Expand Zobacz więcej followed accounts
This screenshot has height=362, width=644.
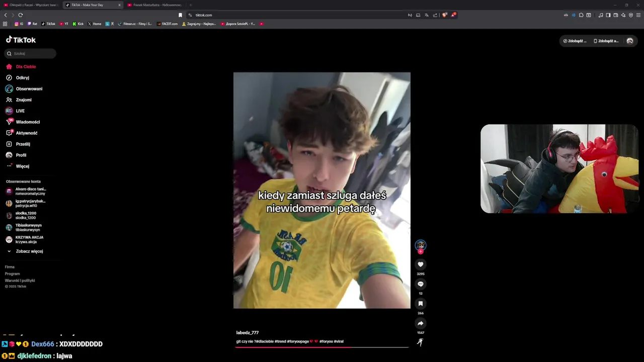click(x=25, y=251)
